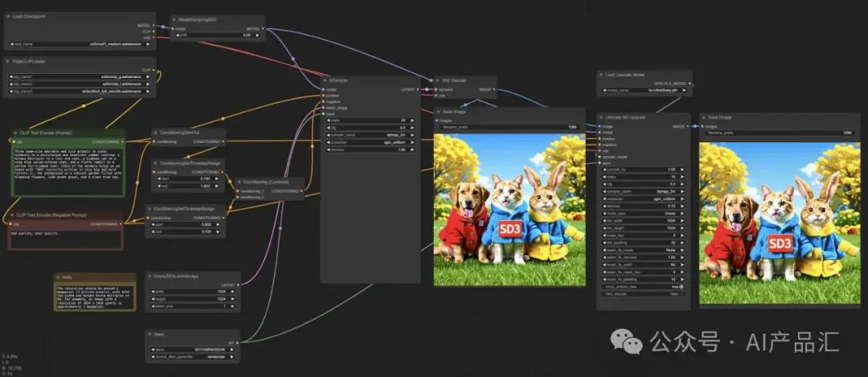
Task: Open ckpt_name dropdown in Load Checkpoint
Action: pyautogui.click(x=80, y=43)
